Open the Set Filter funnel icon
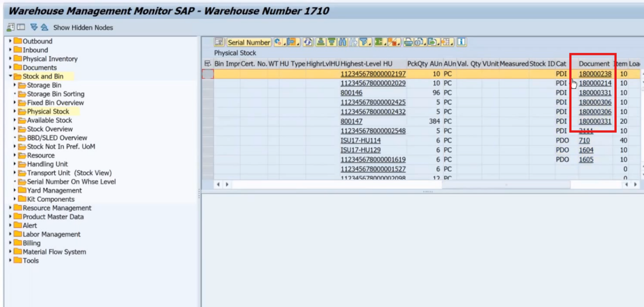Image resolution: width=644 pixels, height=307 pixels. tap(365, 43)
